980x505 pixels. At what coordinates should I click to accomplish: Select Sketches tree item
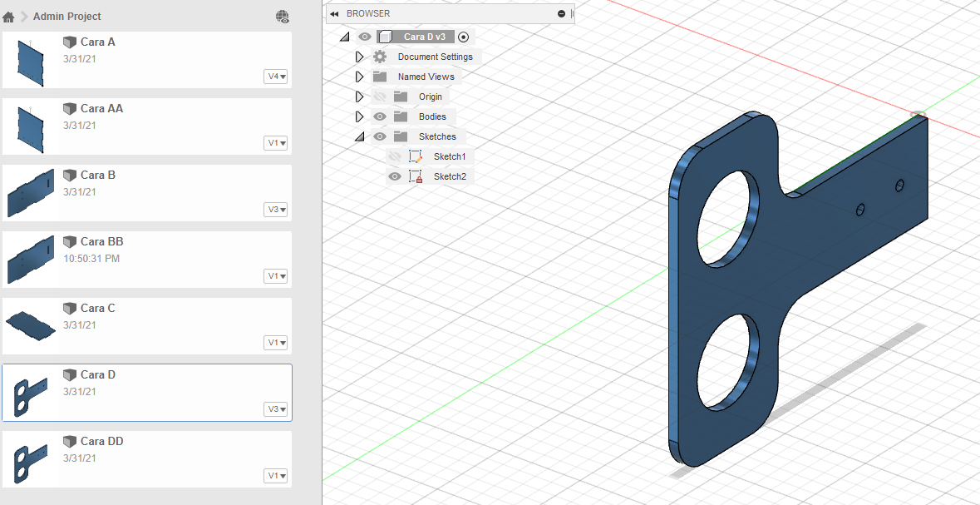437,136
